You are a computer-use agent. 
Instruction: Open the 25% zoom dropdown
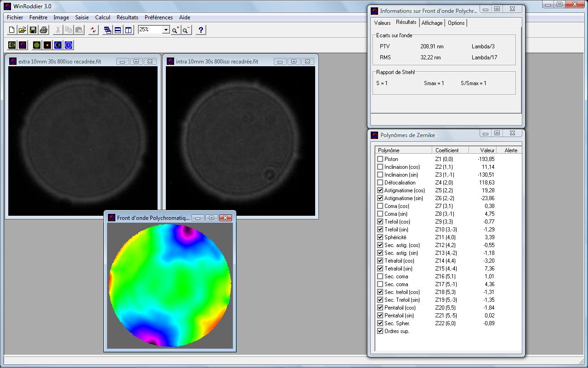coord(166,29)
